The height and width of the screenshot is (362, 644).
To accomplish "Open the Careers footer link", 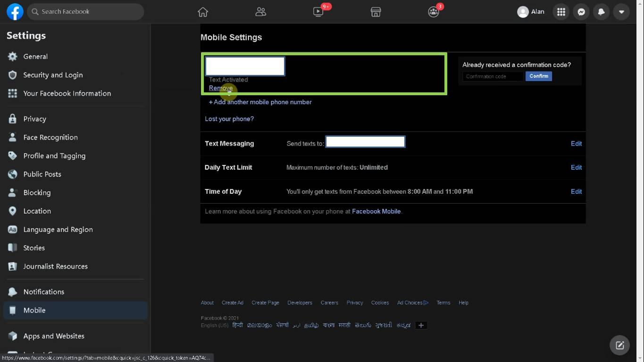I will coord(329,303).
